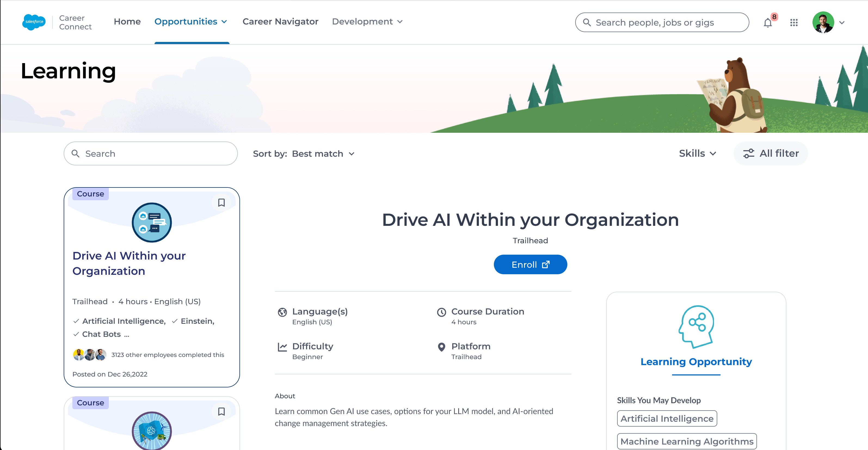Go to the Home tab
The height and width of the screenshot is (450, 868).
[127, 21]
